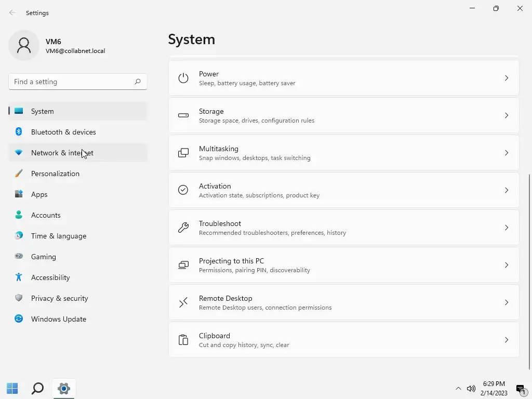Open the Windows Start menu

point(12,388)
